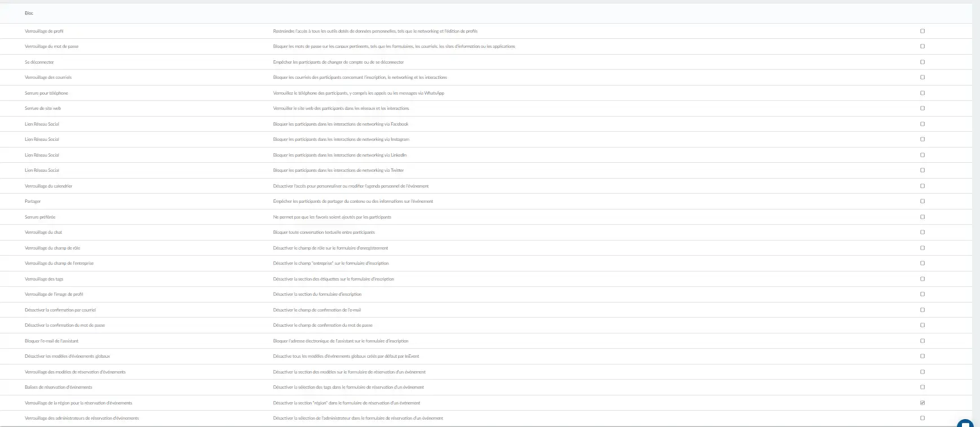Screen dimensions: 980x427
Task: Click description mentioning networking via Facebook
Action: coord(341,124)
